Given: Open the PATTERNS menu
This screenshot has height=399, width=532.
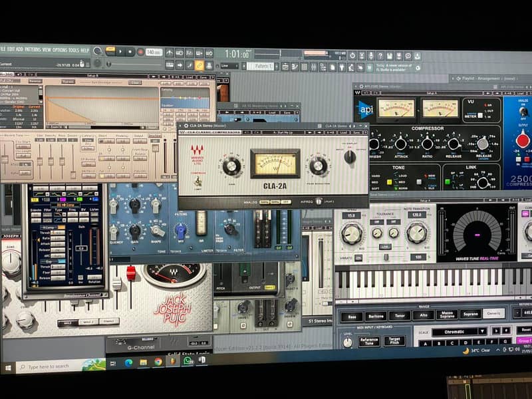Looking at the screenshot, I should coord(33,49).
